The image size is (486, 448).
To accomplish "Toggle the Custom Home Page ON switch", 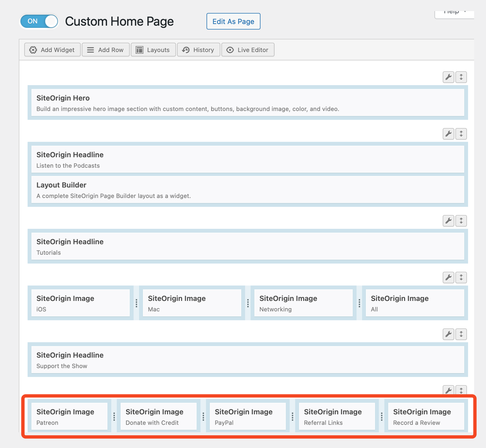I will point(39,21).
